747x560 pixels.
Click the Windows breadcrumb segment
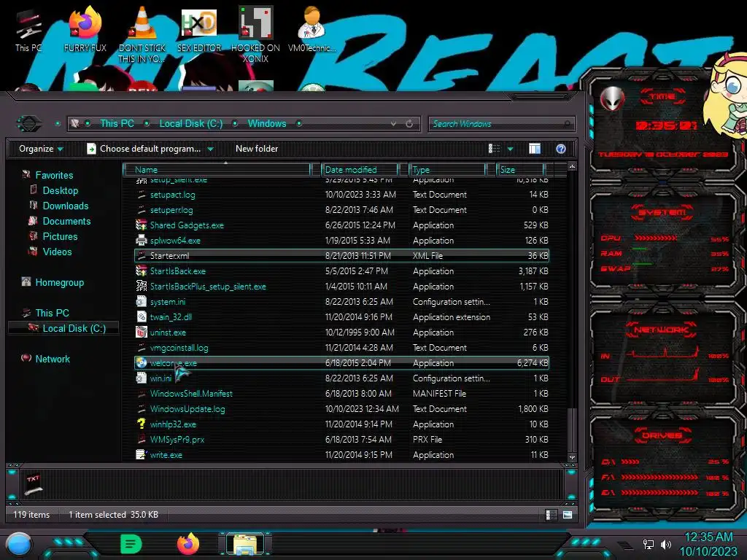(267, 124)
